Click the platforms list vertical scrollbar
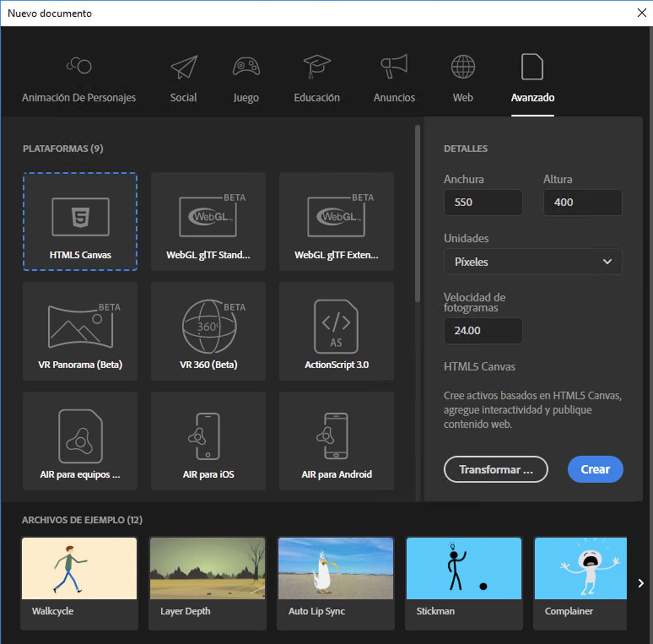The image size is (653, 644). coord(417,213)
